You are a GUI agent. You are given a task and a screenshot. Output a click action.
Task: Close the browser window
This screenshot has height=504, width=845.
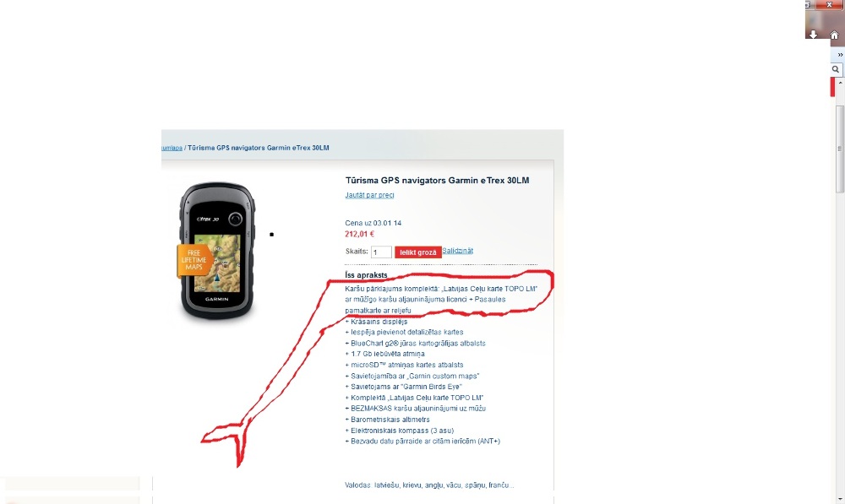pos(830,4)
